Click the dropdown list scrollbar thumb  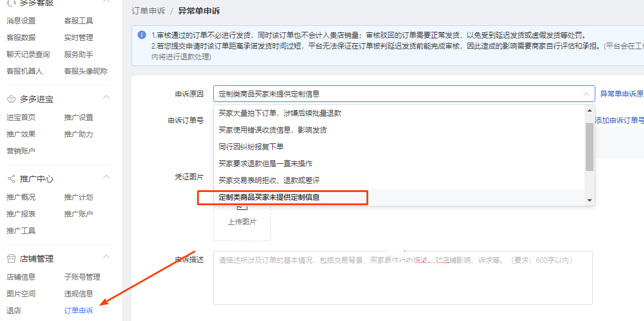[x=589, y=147]
